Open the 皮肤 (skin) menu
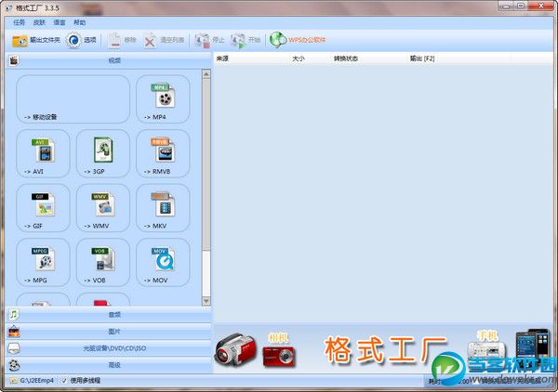Viewport: 558px width, 392px height. (x=39, y=21)
